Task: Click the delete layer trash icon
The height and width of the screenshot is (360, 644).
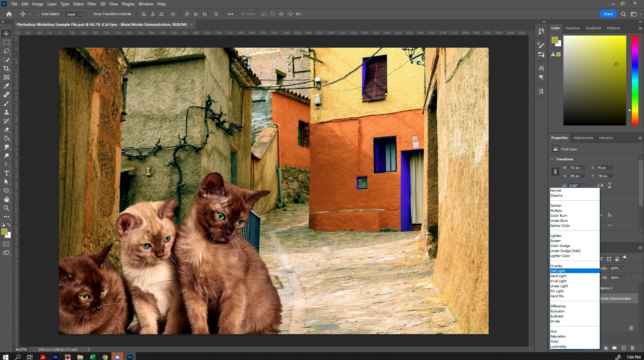Action: click(633, 348)
